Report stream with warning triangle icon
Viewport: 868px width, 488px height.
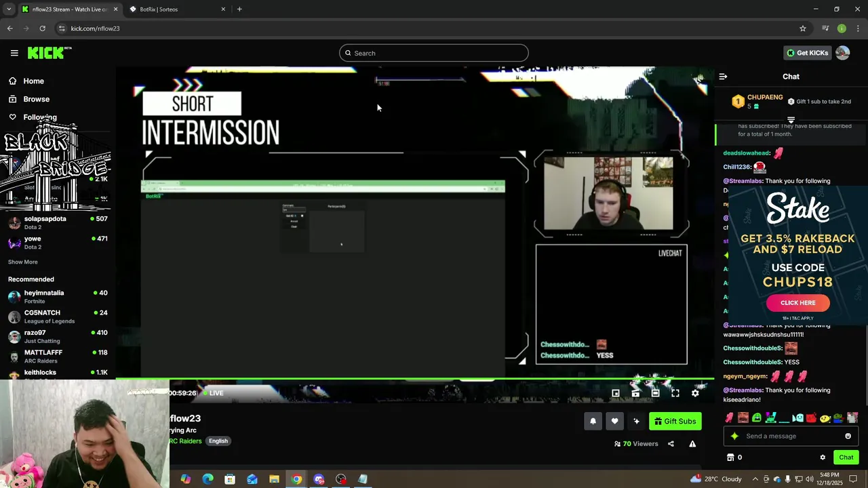tap(692, 444)
